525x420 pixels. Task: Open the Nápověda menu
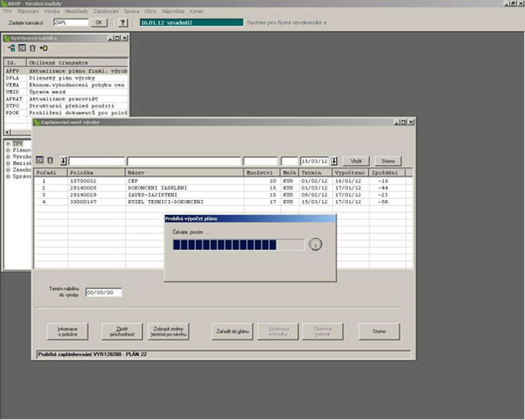pyautogui.click(x=173, y=11)
